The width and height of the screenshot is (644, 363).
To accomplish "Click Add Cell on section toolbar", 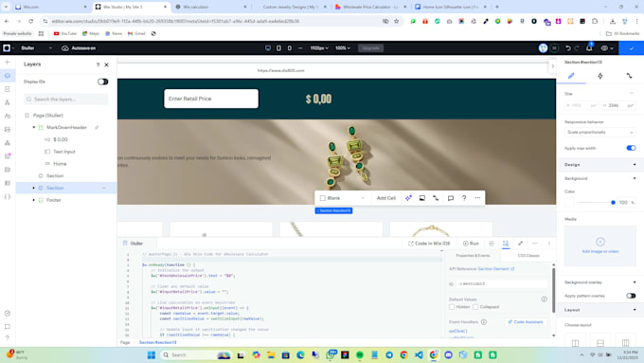I will click(386, 198).
